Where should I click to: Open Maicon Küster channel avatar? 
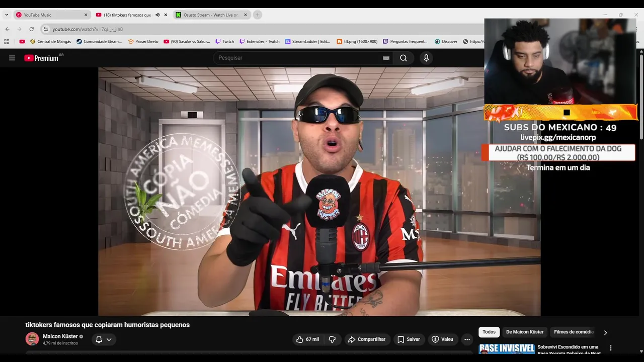[x=32, y=339]
